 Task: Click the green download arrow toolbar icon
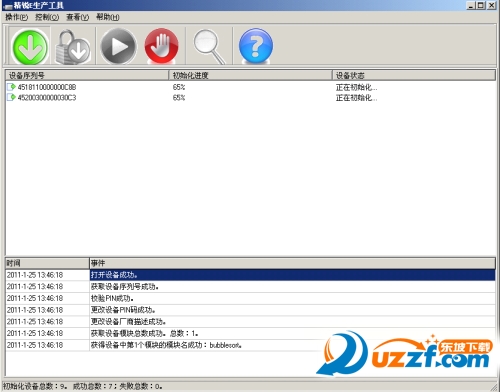[29, 46]
